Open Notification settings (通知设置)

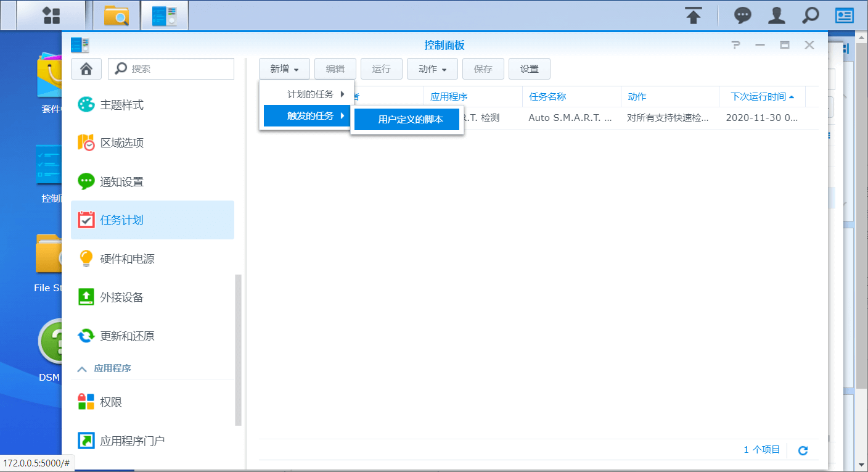pyautogui.click(x=125, y=181)
